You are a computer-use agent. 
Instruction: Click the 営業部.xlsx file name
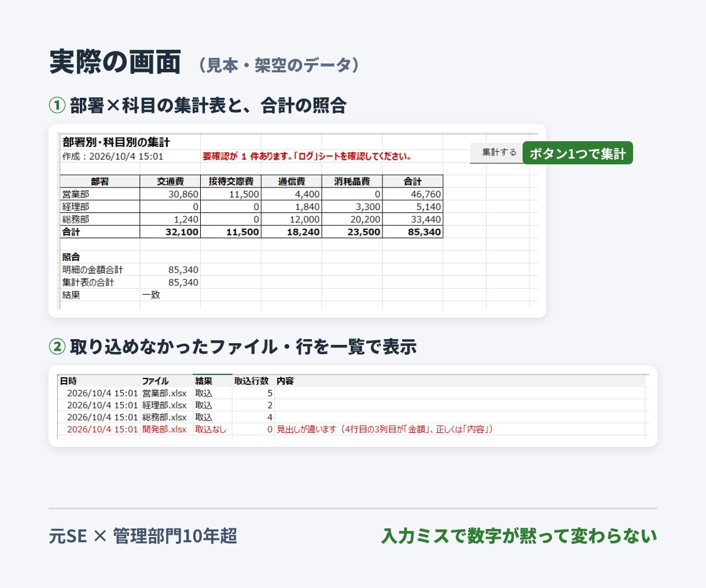(164, 393)
